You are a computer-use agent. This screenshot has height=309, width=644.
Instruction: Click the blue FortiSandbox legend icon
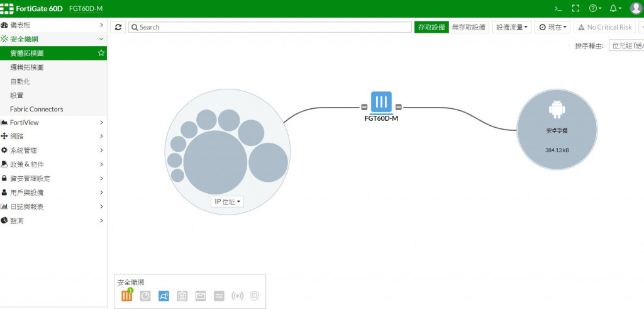point(164,296)
